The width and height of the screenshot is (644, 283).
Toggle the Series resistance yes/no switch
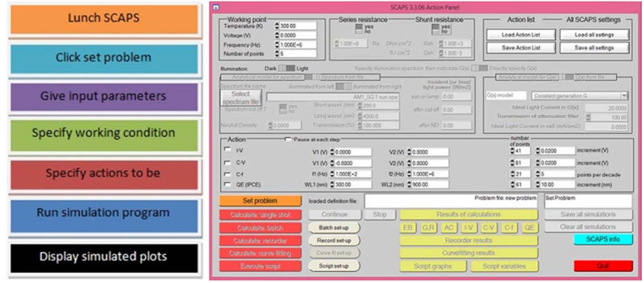(x=359, y=29)
